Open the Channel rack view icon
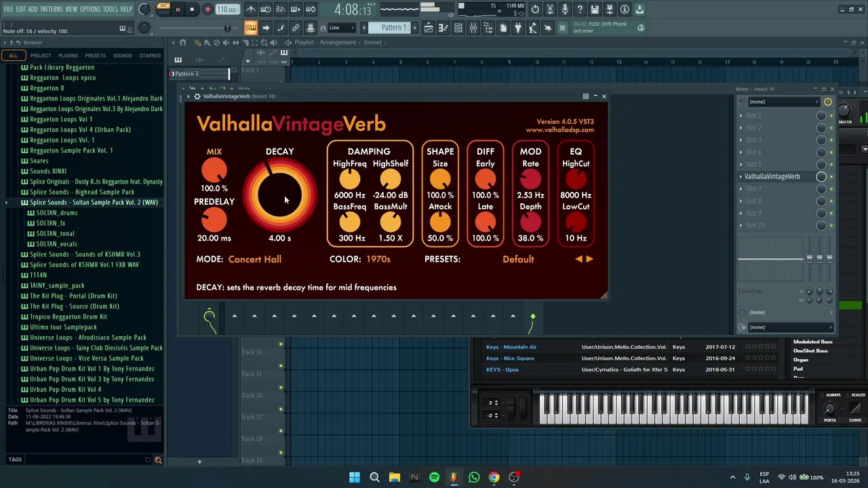Image resolution: width=868 pixels, height=488 pixels. [x=458, y=28]
